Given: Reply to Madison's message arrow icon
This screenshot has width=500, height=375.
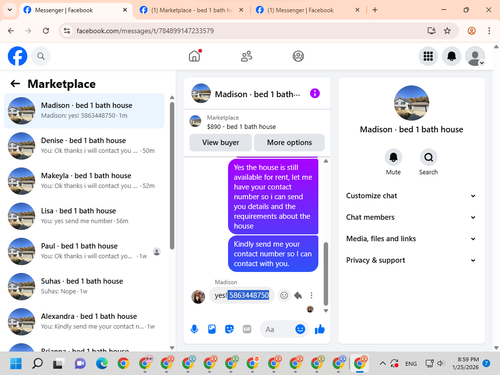Looking at the screenshot, I should coord(298,295).
